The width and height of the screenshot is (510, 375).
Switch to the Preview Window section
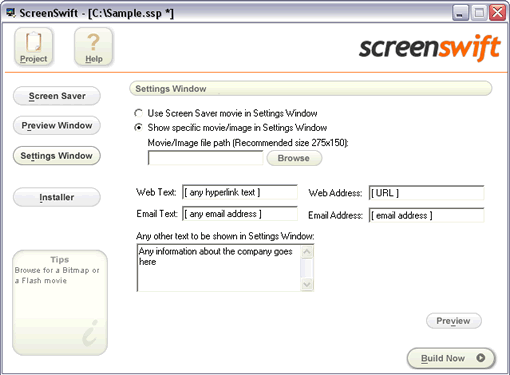(x=57, y=126)
